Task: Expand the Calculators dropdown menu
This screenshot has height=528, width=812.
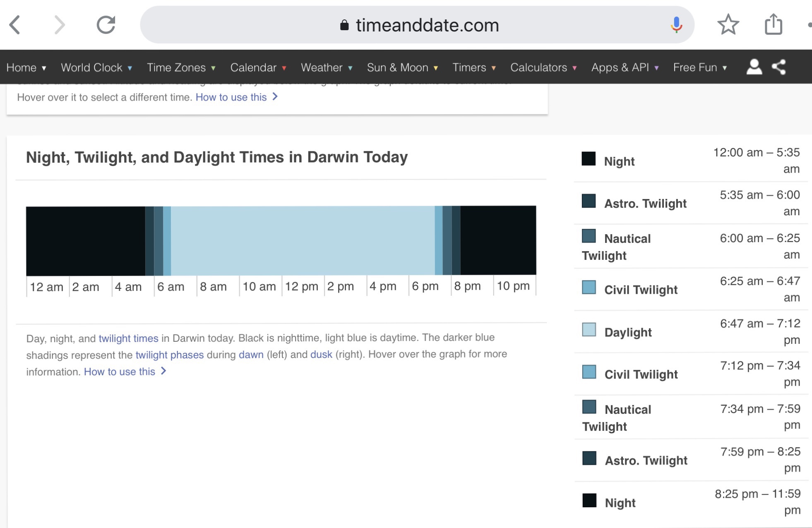Action: [543, 67]
